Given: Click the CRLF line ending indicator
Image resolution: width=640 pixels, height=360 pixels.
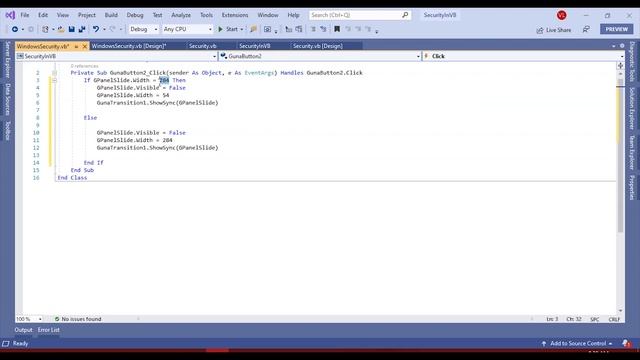Looking at the screenshot, I should 614,320.
